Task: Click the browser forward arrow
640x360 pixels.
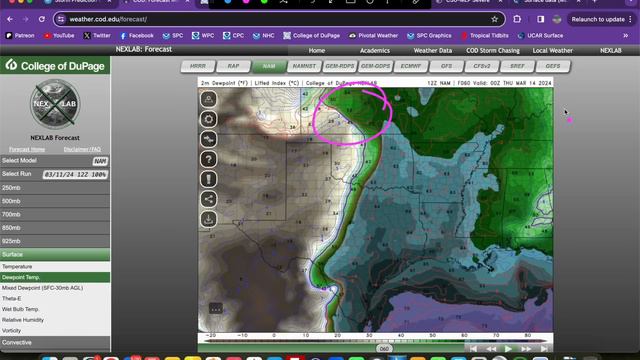Action: 25,19
